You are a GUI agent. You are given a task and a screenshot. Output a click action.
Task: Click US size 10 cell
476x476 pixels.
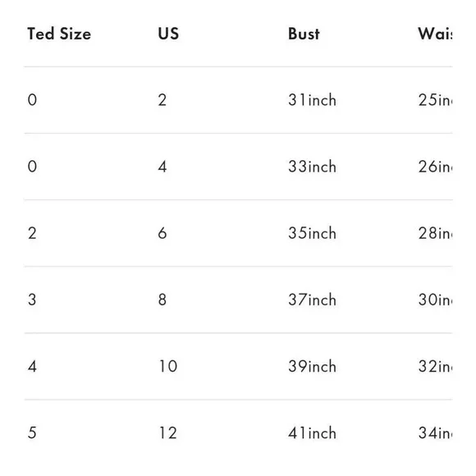coord(168,366)
